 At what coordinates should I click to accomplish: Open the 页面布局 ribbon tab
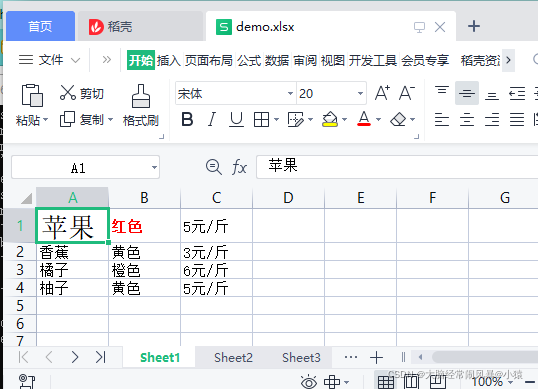pos(209,60)
